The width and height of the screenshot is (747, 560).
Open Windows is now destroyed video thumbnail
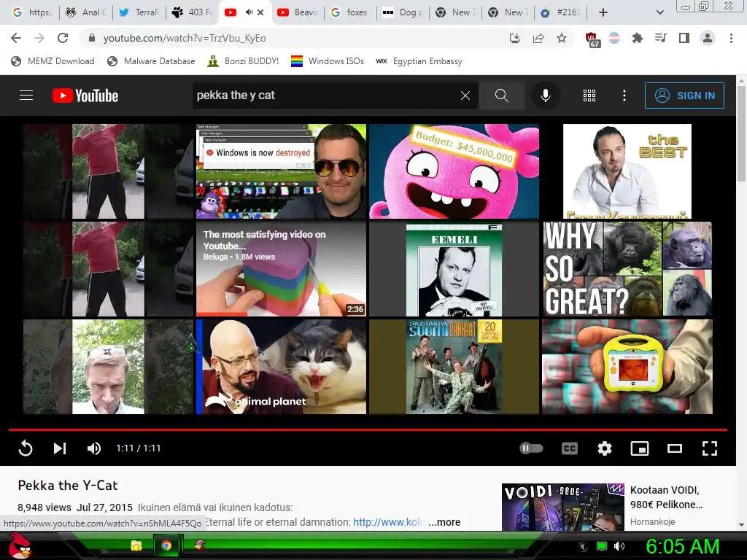(281, 171)
